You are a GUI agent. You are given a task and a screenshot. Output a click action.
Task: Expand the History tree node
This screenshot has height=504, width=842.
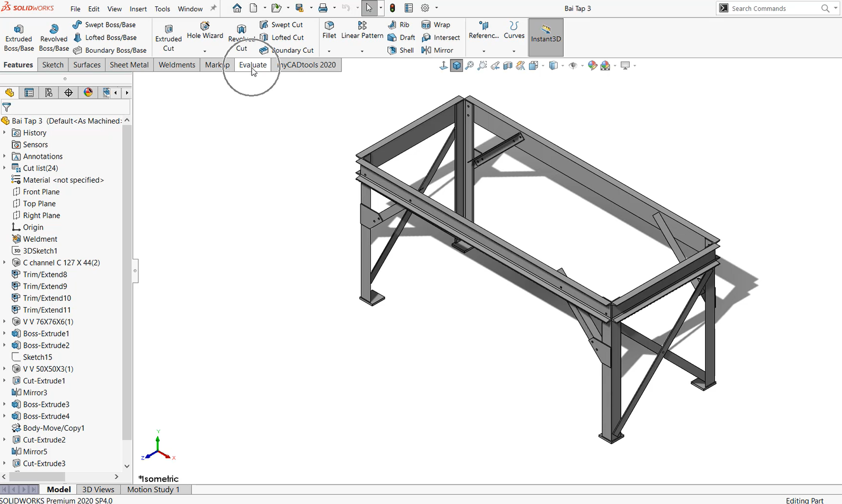(4, 132)
